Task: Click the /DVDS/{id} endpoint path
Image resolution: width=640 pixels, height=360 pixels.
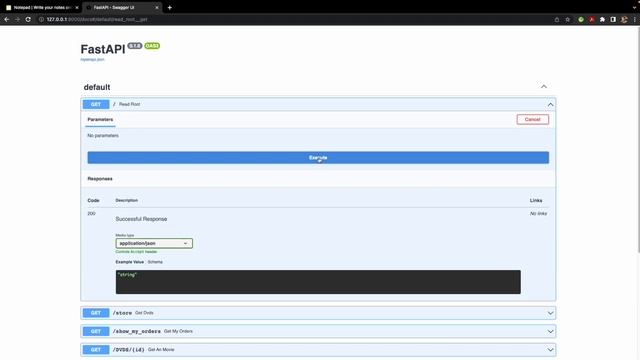Action: click(129, 349)
